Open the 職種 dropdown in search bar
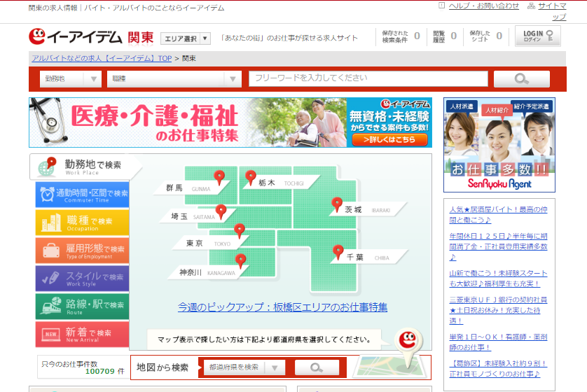This screenshot has width=587, height=392. (174, 79)
